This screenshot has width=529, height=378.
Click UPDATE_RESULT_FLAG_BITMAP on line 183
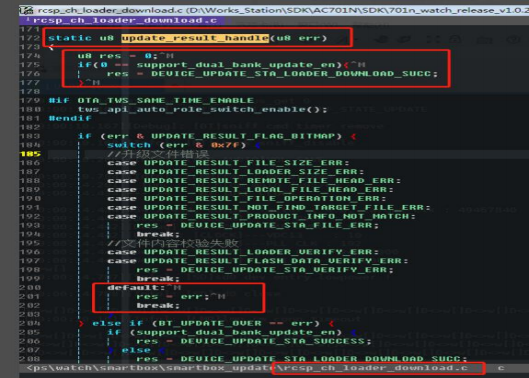click(243, 136)
